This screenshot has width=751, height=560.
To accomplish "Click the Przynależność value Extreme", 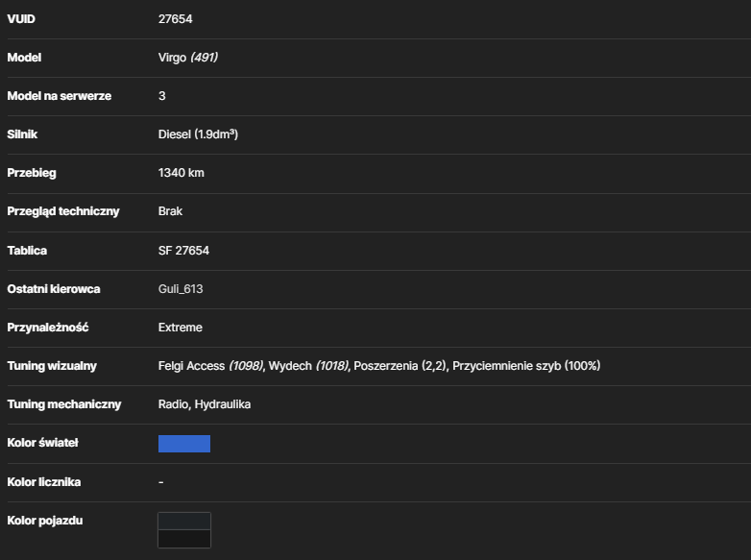I will (181, 328).
